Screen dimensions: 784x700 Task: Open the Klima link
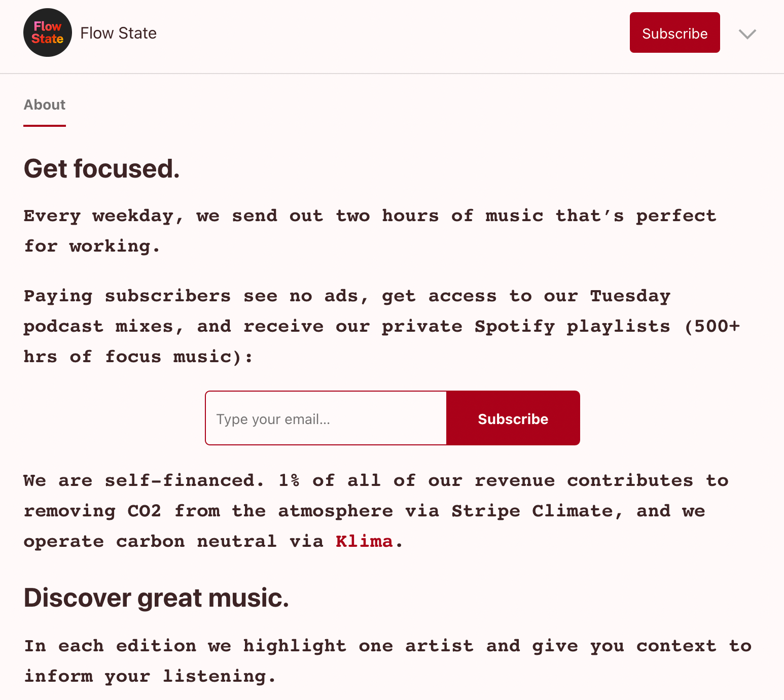pos(363,541)
